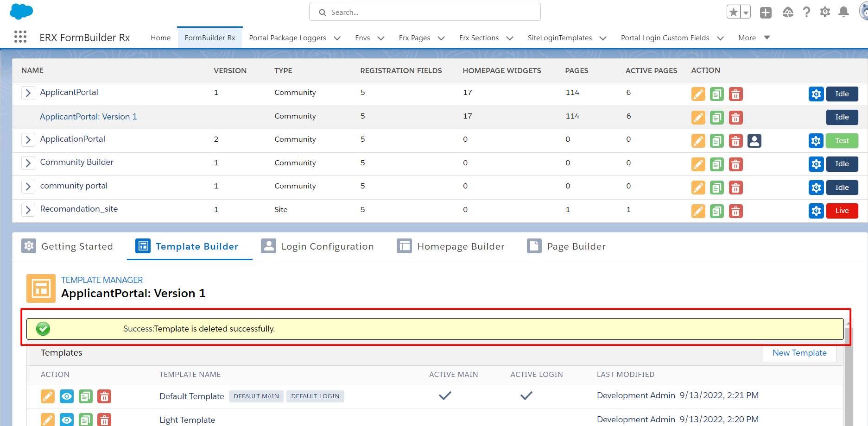Click edit pencil icon for ApplicantPortal row
The width and height of the screenshot is (868, 426).
(698, 94)
